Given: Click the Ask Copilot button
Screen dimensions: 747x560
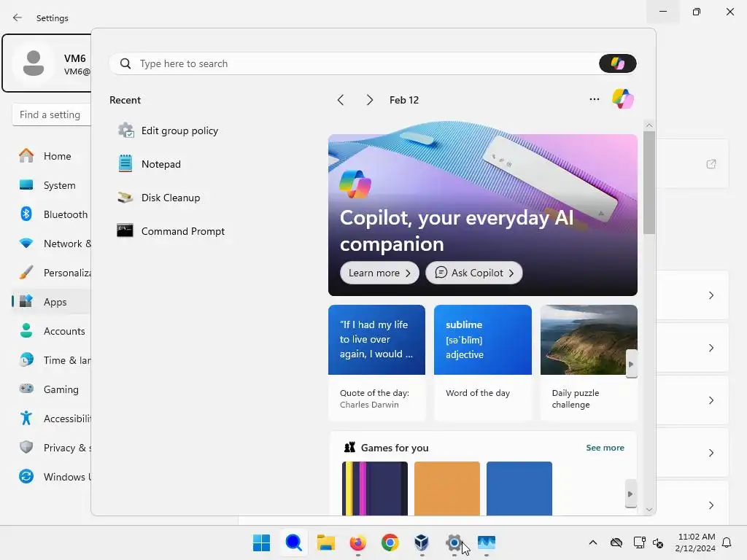Looking at the screenshot, I should click(x=474, y=273).
